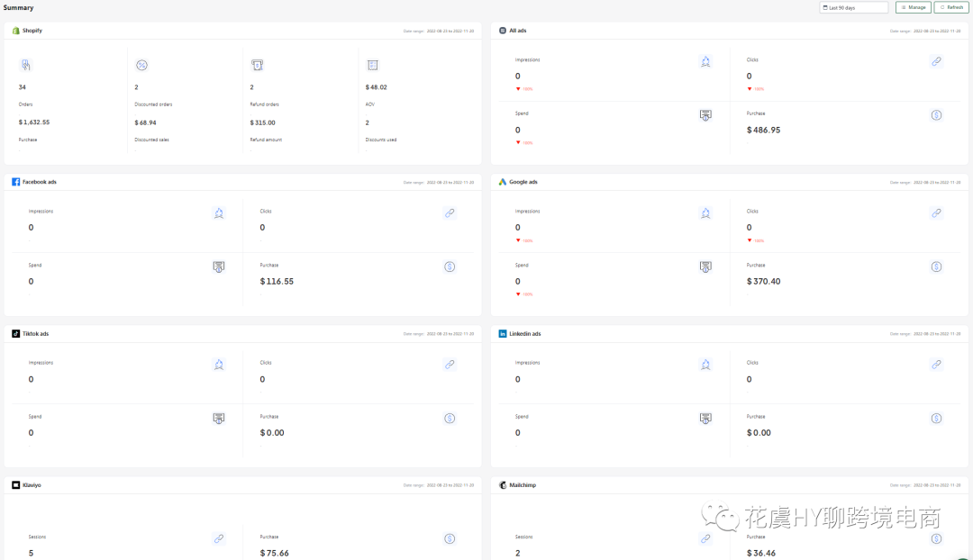The height and width of the screenshot is (560, 973).
Task: Select the Mailchimp purchase value $36.46
Action: pos(760,553)
